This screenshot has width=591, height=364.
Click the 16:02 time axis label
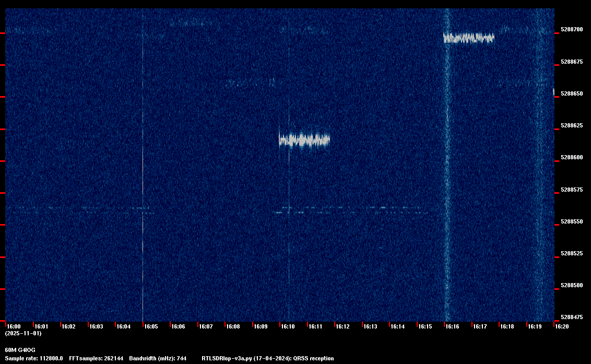[68, 326]
